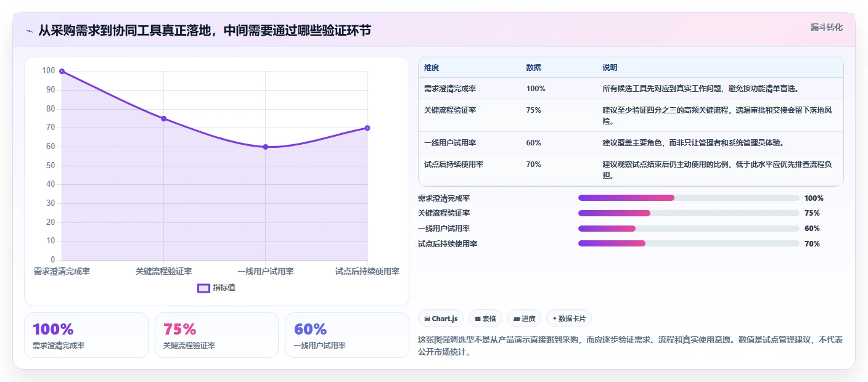Click the 70% value in the table
Screen dimensions: 868x382
tap(534, 165)
